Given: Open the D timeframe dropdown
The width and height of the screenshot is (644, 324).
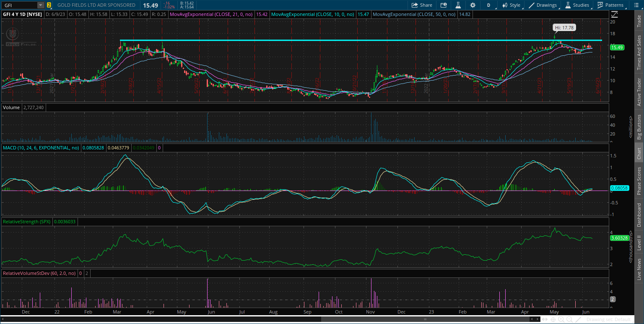Looking at the screenshot, I should tap(488, 5).
